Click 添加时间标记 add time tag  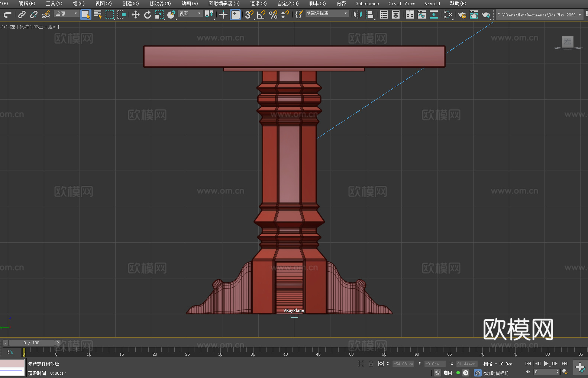point(495,373)
